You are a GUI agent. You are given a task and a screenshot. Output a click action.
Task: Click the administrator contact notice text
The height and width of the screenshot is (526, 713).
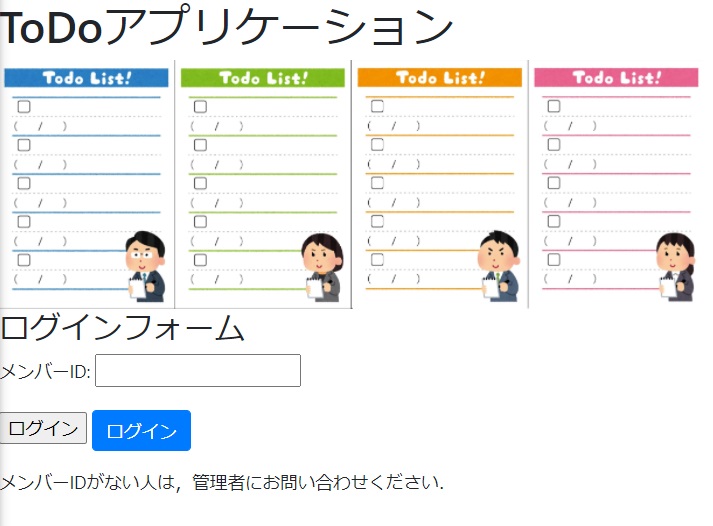[222, 483]
